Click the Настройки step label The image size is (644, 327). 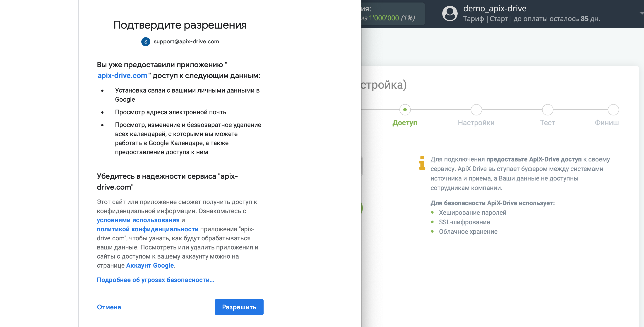click(x=476, y=123)
